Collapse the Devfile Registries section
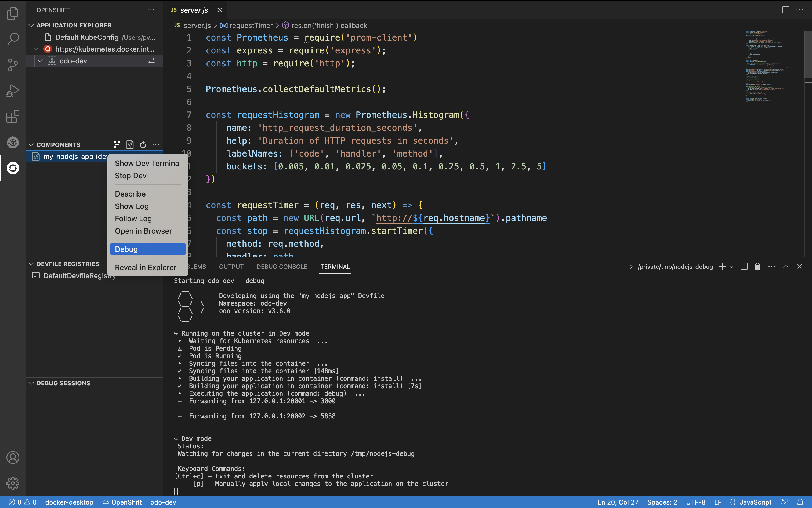The image size is (812, 508). (31, 264)
